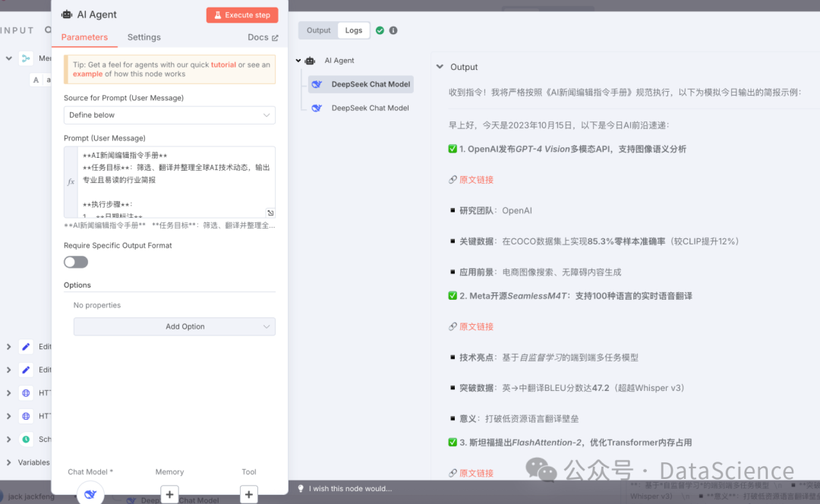
Task: Add a Tool sub-node with plus
Action: pyautogui.click(x=249, y=494)
